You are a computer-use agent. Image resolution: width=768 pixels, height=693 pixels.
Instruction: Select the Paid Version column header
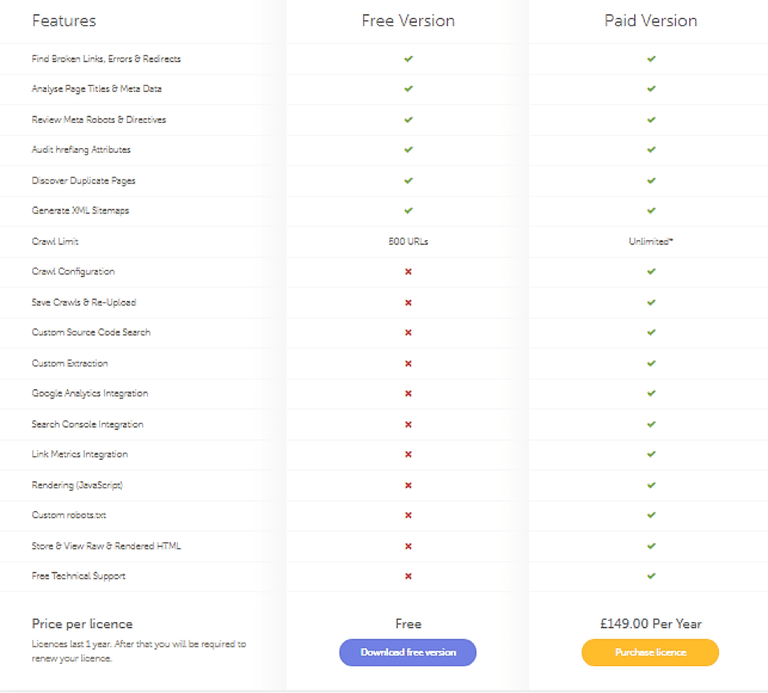(650, 21)
